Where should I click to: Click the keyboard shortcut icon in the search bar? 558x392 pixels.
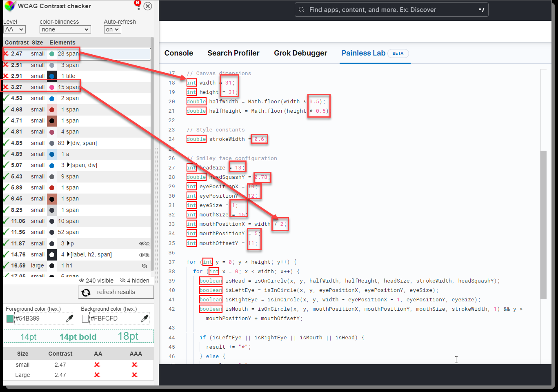click(x=482, y=9)
